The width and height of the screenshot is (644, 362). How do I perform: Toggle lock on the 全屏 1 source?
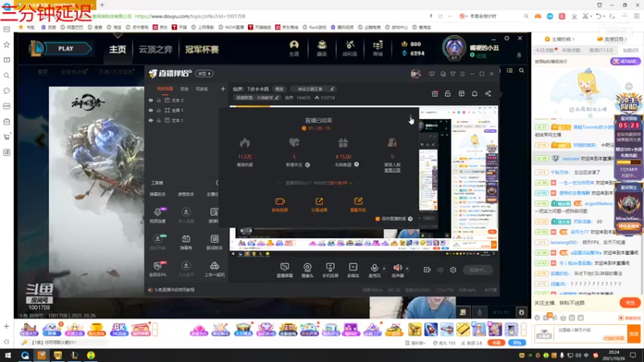click(159, 110)
